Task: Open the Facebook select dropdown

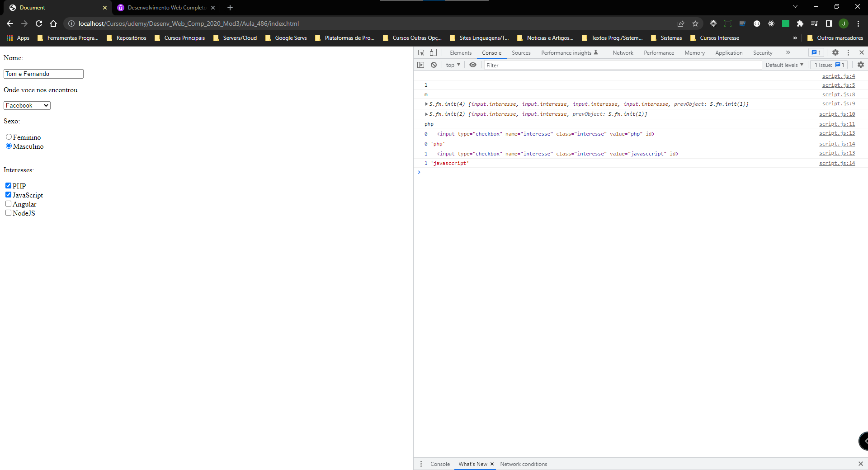Action: click(x=27, y=106)
